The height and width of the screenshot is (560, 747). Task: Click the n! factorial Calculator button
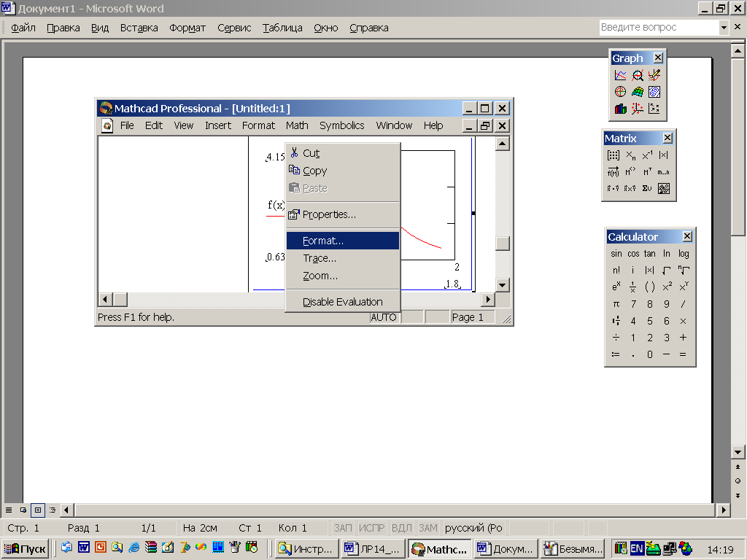(x=616, y=271)
